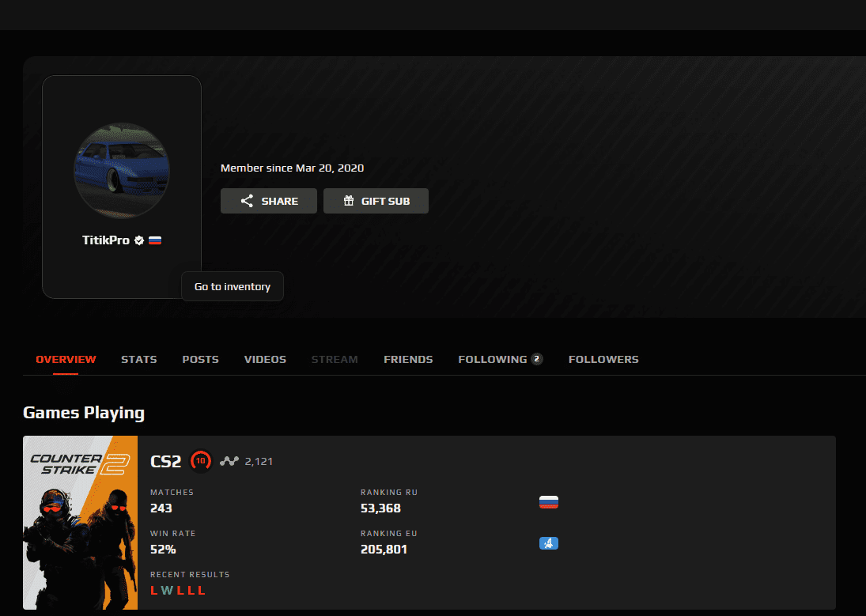
Task: Click the verified badge beside TitikPro
Action: [x=139, y=240]
